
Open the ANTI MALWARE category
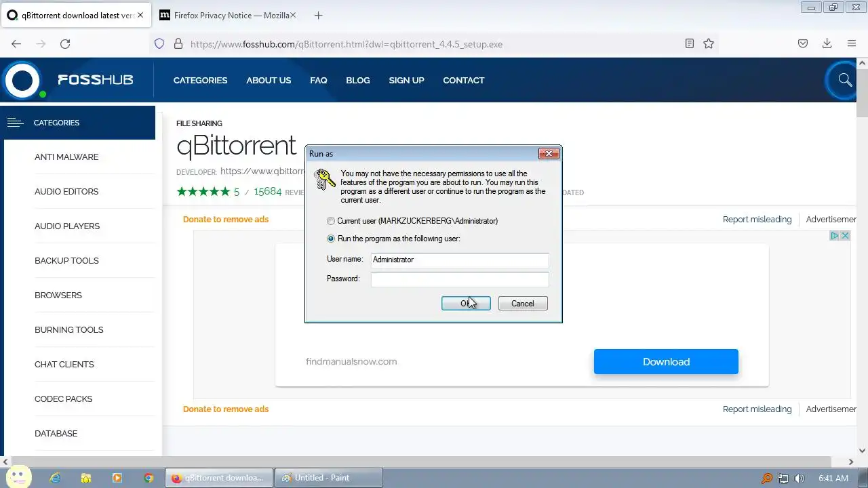pos(66,157)
